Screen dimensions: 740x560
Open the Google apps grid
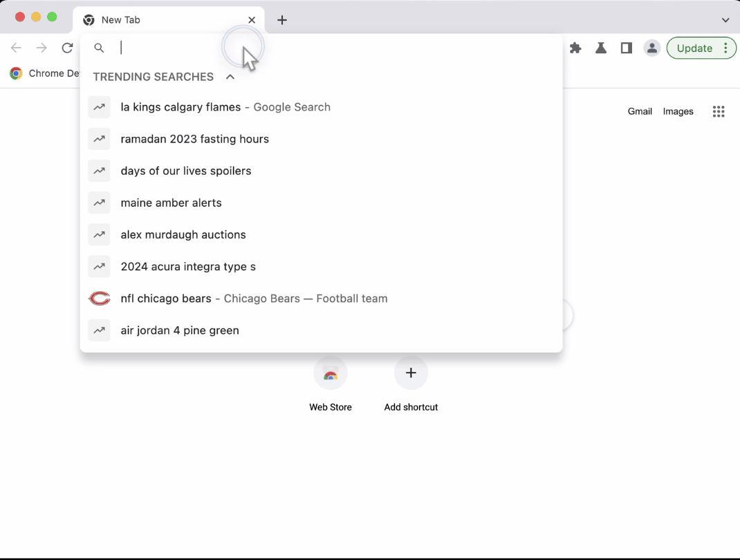pyautogui.click(x=719, y=111)
